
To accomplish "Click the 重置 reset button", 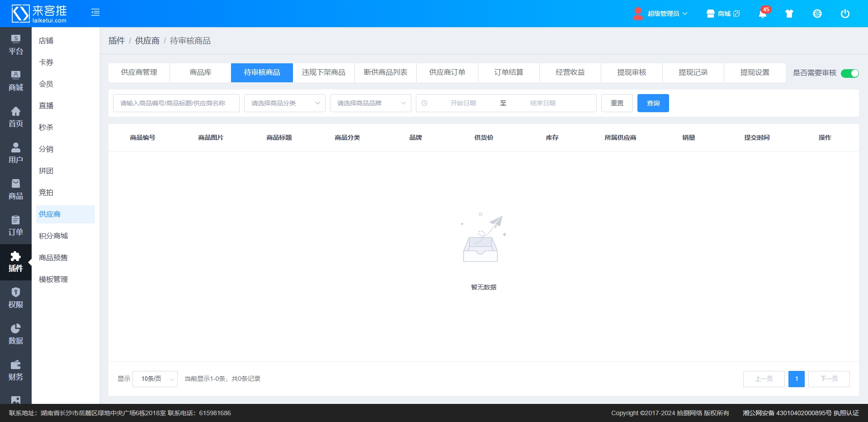I will pos(617,103).
